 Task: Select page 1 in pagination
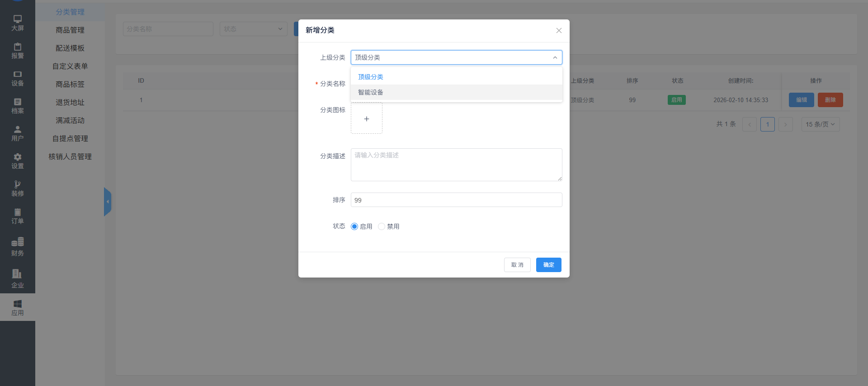768,124
